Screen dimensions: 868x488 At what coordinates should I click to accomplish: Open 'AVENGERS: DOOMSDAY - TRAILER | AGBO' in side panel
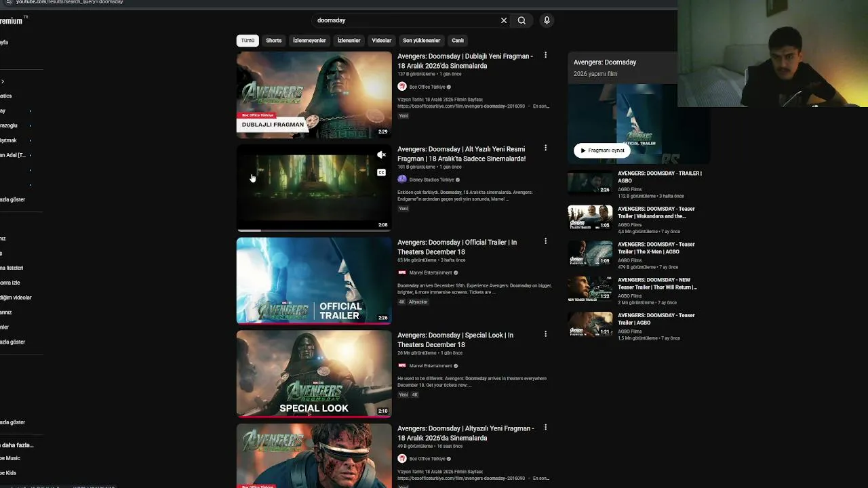click(x=660, y=177)
